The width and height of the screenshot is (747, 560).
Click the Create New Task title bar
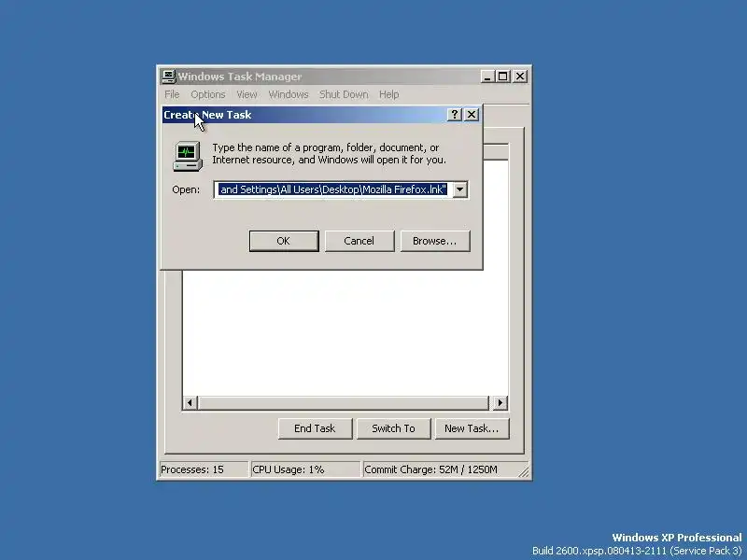point(305,115)
